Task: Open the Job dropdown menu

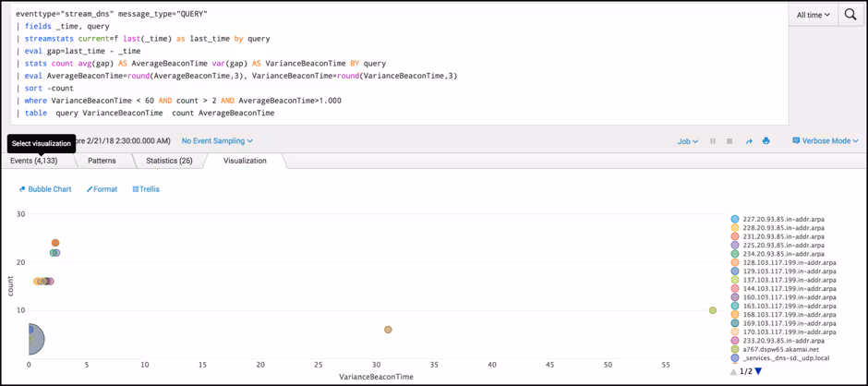Action: click(x=688, y=141)
